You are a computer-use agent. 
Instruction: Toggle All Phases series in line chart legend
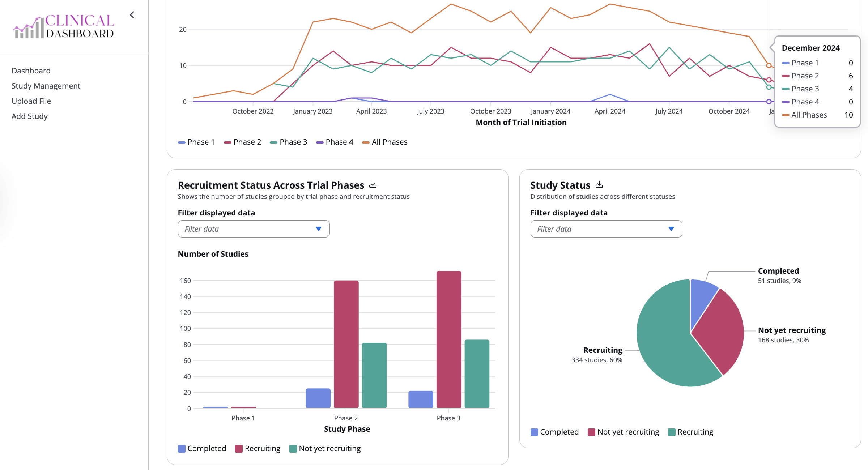[x=385, y=142]
